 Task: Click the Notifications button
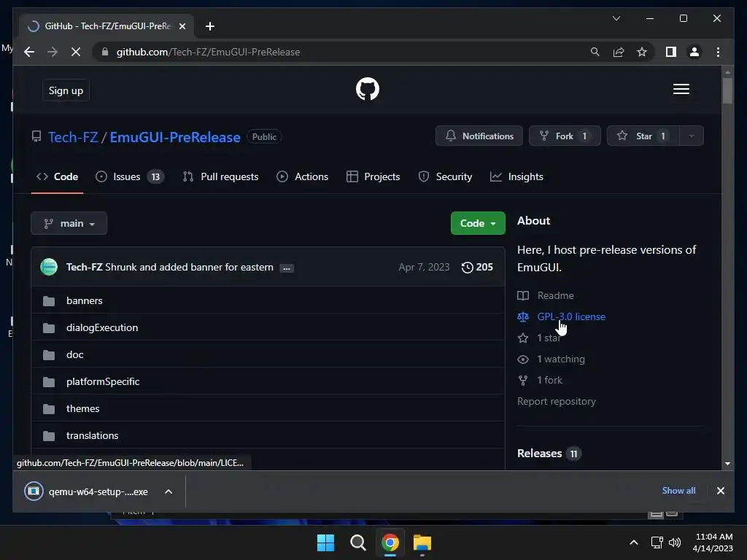pyautogui.click(x=479, y=136)
